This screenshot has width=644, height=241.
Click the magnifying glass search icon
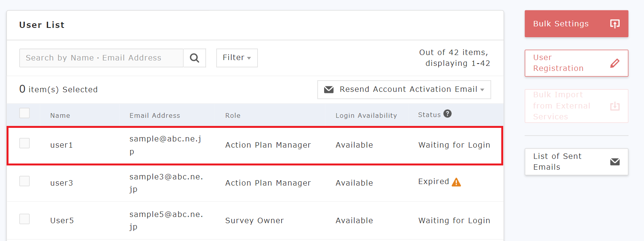(195, 58)
